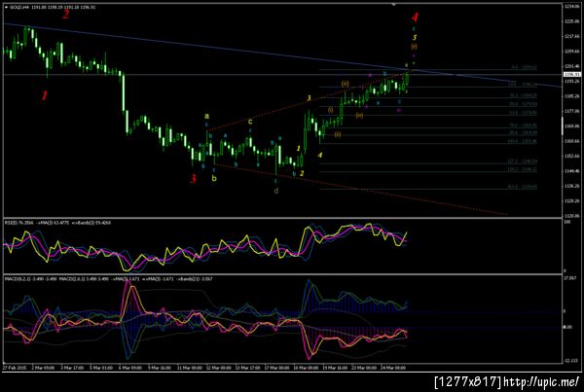Click the 1225.86 price scale value

tap(571, 21)
